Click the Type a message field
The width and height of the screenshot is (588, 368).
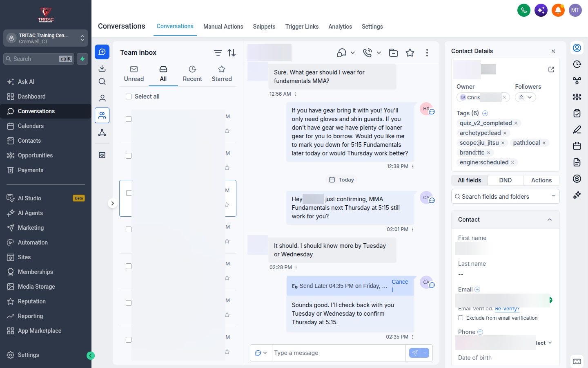(x=339, y=353)
